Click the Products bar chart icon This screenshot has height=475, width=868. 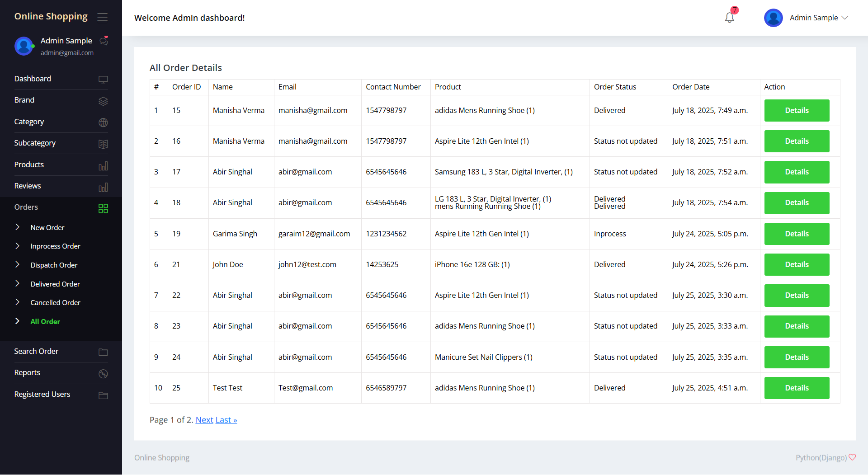[103, 166]
